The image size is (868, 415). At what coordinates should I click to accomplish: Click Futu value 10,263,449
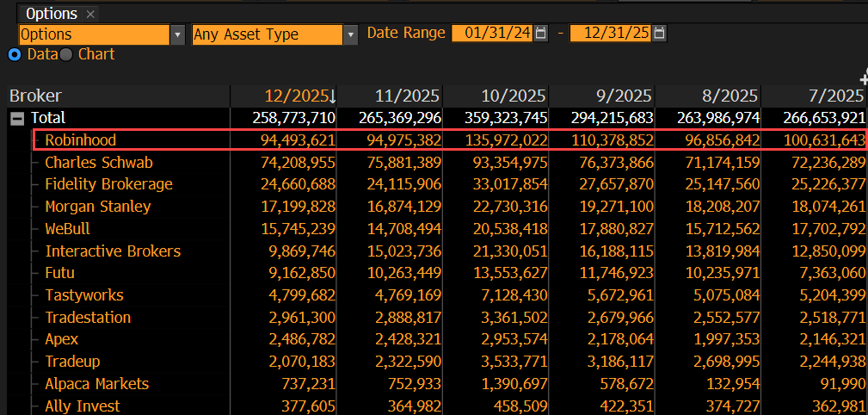tap(404, 273)
